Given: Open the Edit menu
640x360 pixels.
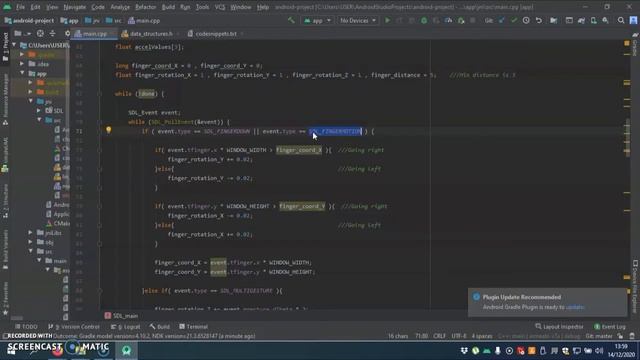Looking at the screenshot, I should (x=36, y=7).
